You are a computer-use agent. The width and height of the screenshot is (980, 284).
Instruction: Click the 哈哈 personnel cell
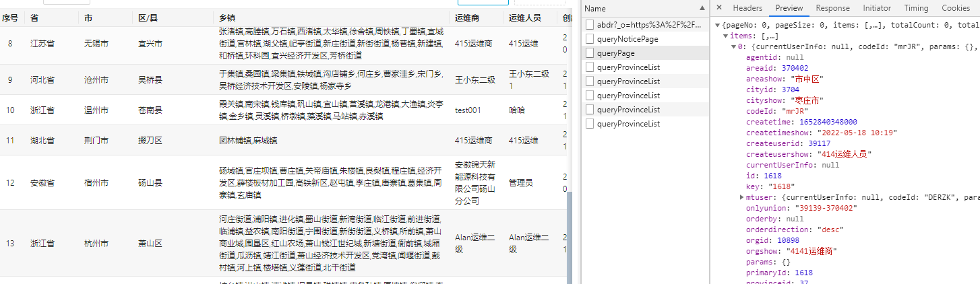(x=516, y=110)
